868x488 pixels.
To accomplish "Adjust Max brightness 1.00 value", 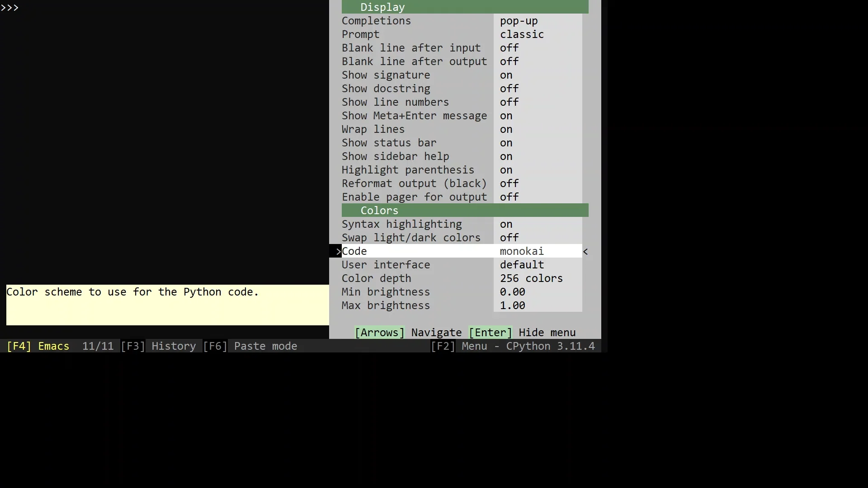I will pyautogui.click(x=512, y=305).
